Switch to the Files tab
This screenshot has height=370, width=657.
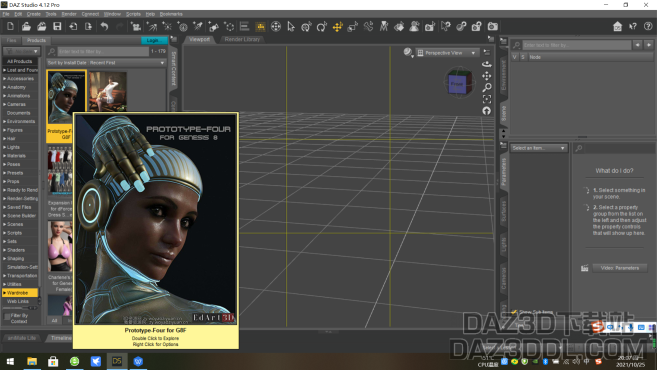(11, 40)
